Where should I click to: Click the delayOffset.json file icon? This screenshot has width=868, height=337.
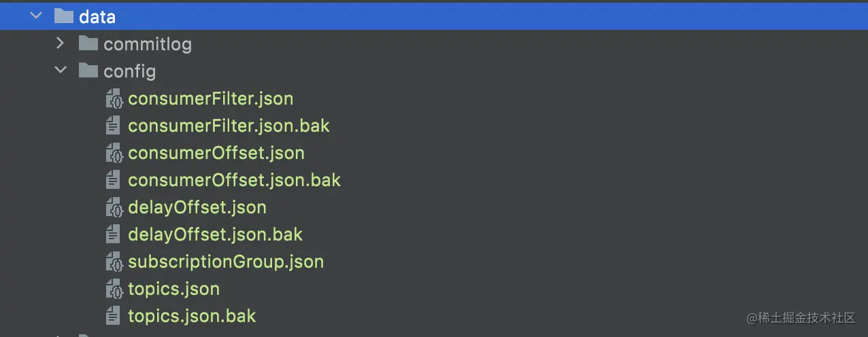coord(114,207)
